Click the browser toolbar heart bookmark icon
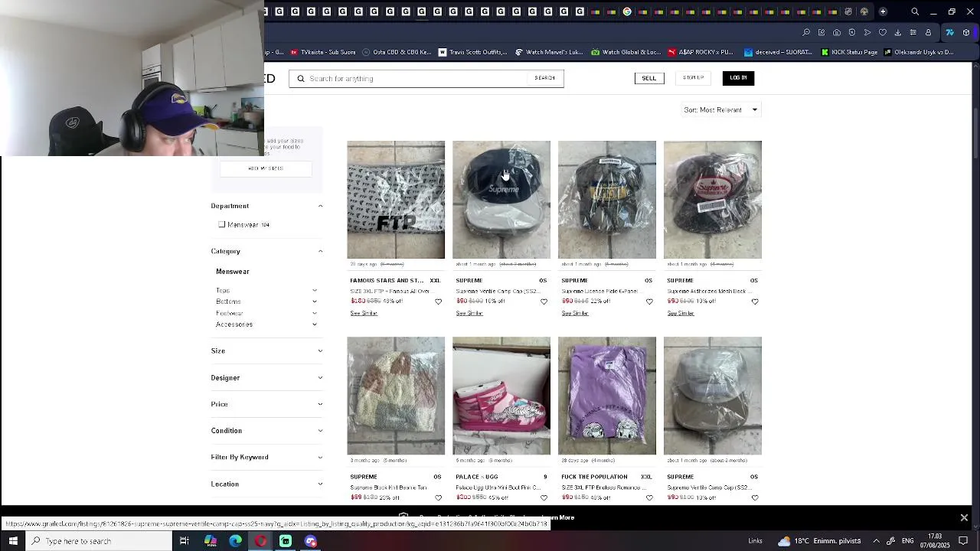 [883, 32]
